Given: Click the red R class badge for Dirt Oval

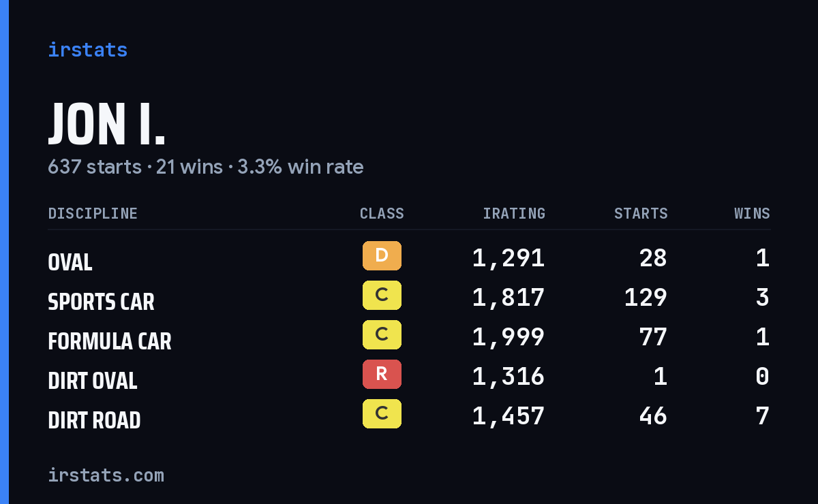Looking at the screenshot, I should 382,375.
